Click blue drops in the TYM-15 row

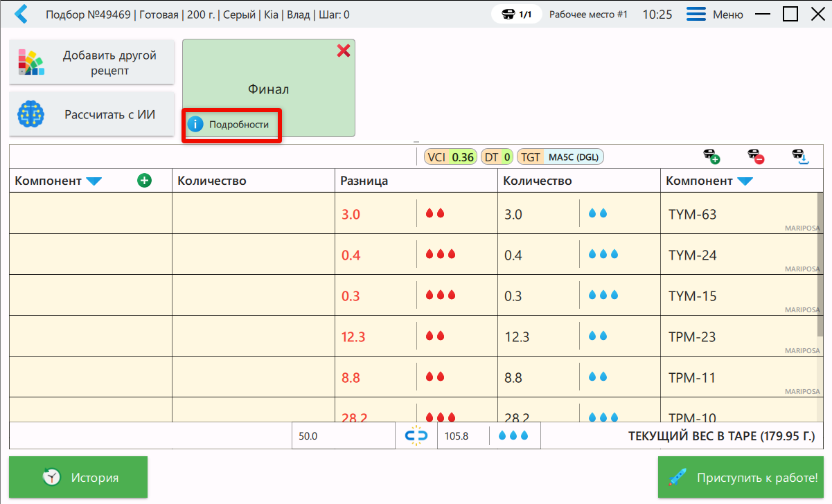[x=603, y=296]
